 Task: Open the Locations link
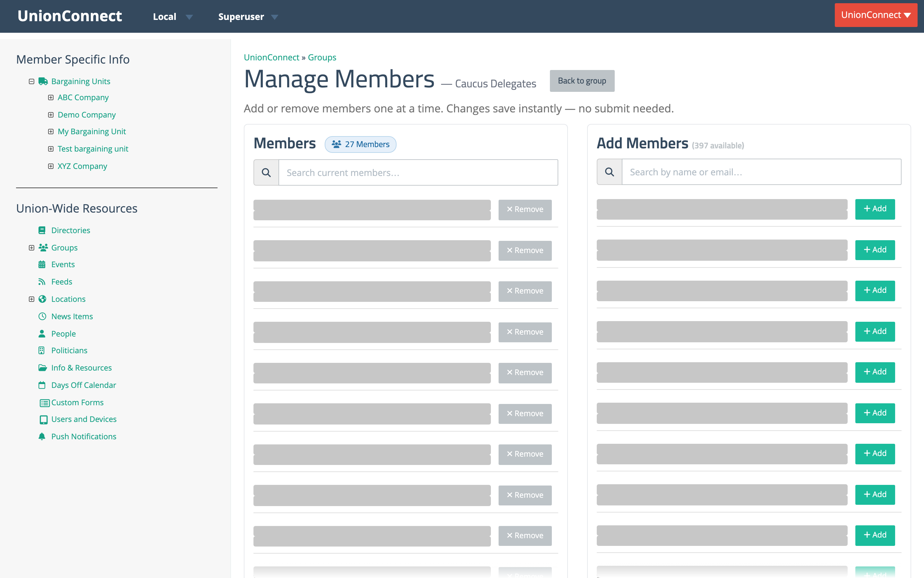tap(68, 299)
